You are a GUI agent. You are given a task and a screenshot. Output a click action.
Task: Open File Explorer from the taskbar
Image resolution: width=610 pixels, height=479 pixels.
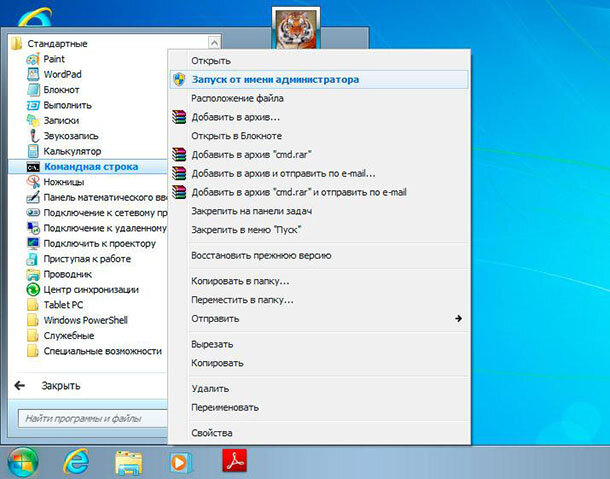(x=128, y=463)
